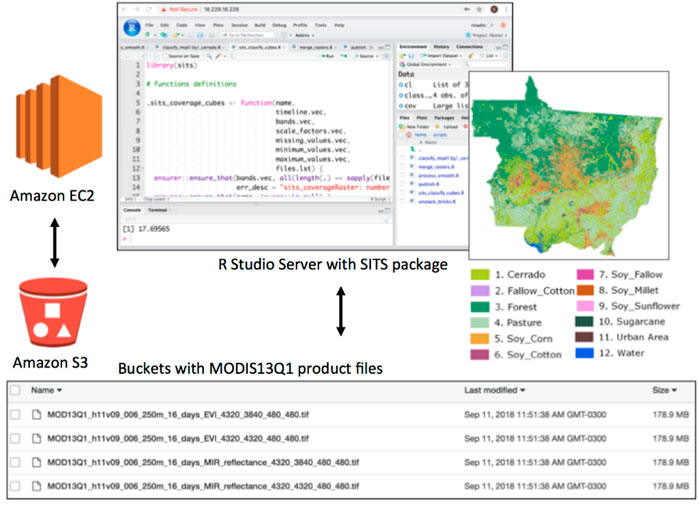Select checkbox for EVI_4320_3840 file row
This screenshot has width=700, height=507.
pyautogui.click(x=15, y=415)
